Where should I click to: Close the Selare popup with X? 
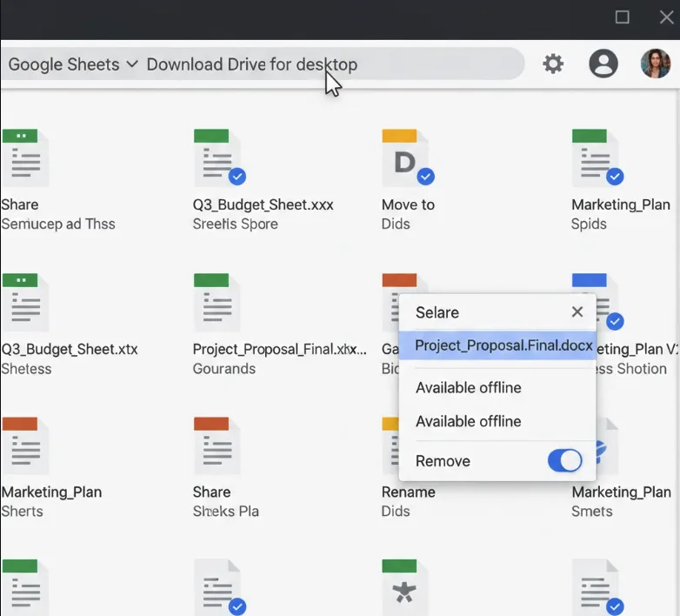coord(577,312)
